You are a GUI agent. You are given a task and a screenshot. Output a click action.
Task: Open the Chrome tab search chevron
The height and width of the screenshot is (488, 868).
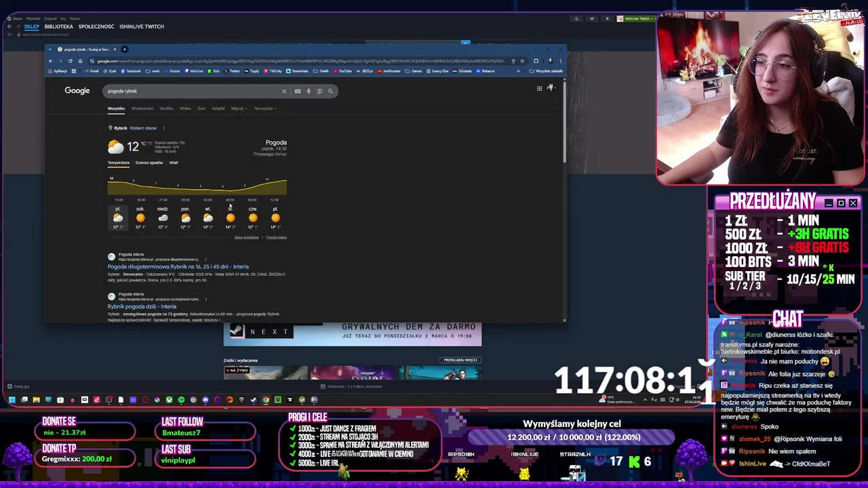50,49
